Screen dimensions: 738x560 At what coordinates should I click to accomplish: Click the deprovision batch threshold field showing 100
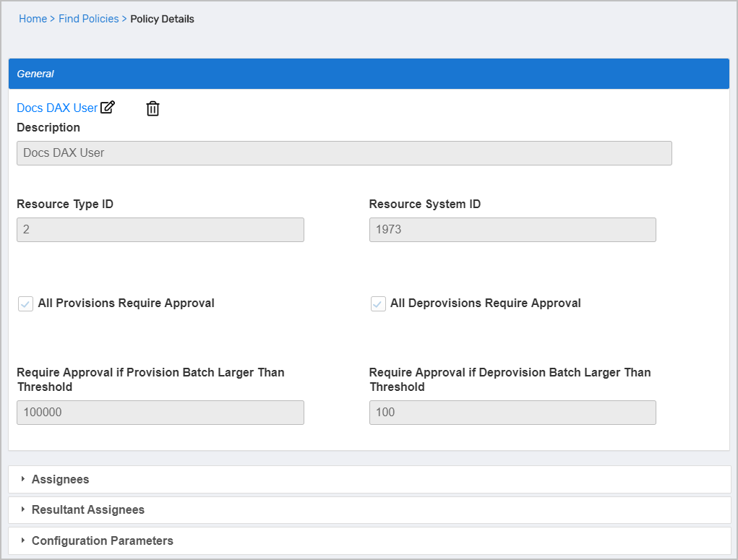click(512, 413)
